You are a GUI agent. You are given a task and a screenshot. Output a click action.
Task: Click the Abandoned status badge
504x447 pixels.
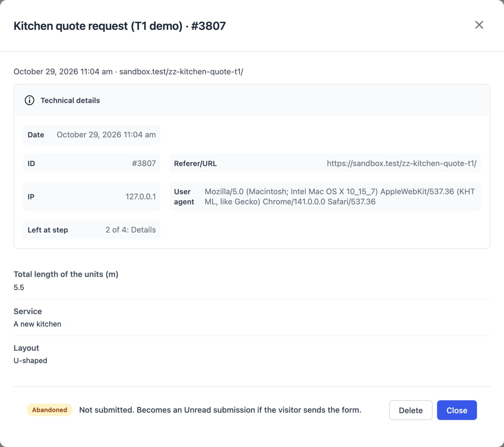point(50,410)
